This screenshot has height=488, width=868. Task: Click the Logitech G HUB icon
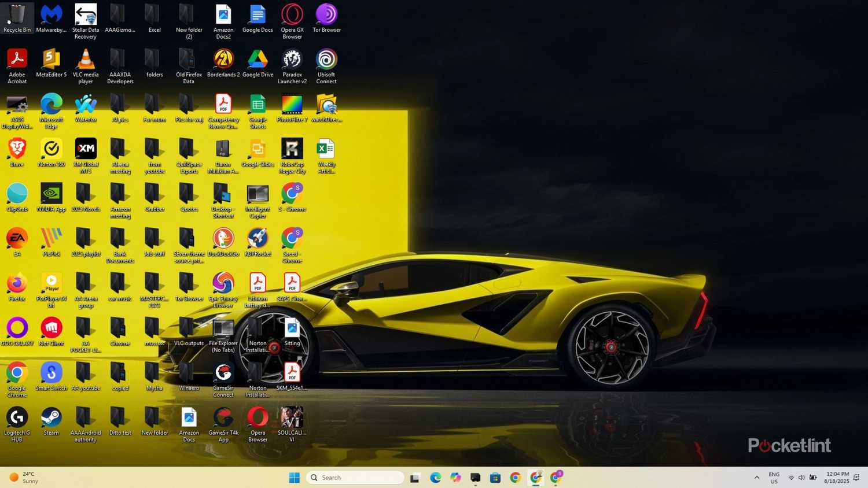pyautogui.click(x=17, y=424)
